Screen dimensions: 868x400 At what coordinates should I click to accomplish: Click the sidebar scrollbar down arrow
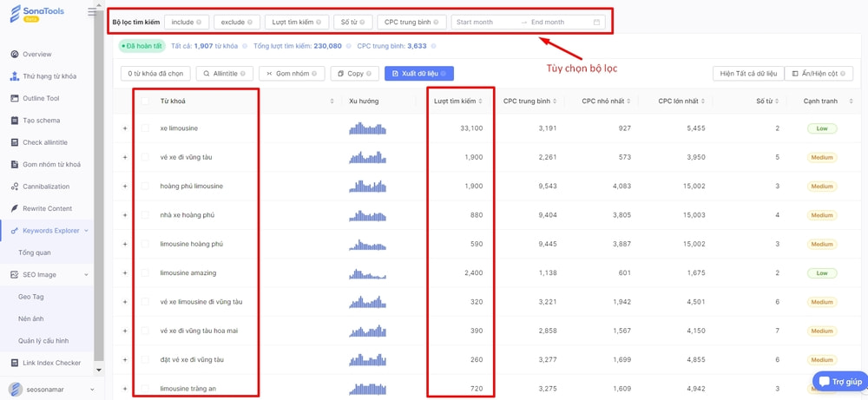tap(99, 370)
